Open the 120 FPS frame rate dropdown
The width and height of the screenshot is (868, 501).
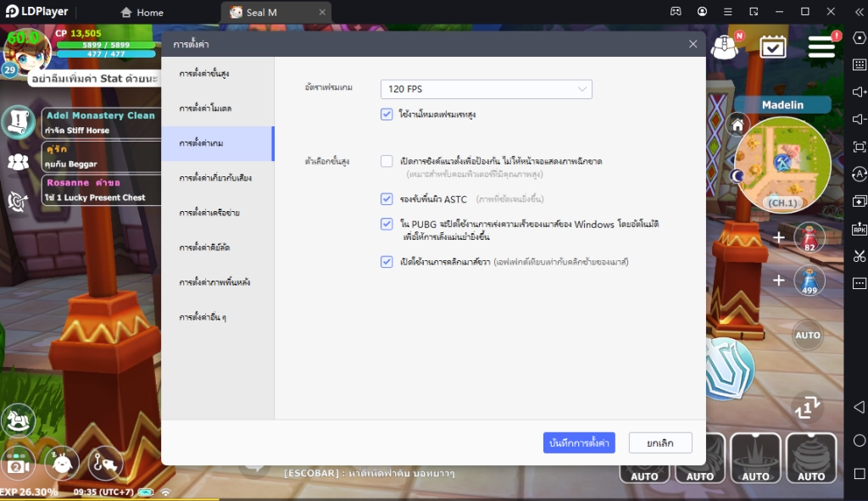click(486, 89)
